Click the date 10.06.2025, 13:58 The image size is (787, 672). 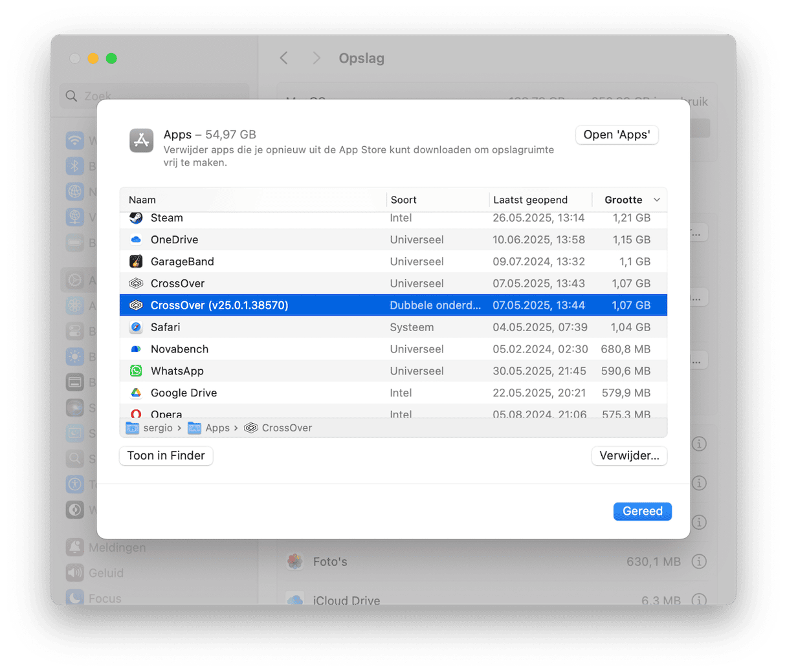pyautogui.click(x=538, y=240)
